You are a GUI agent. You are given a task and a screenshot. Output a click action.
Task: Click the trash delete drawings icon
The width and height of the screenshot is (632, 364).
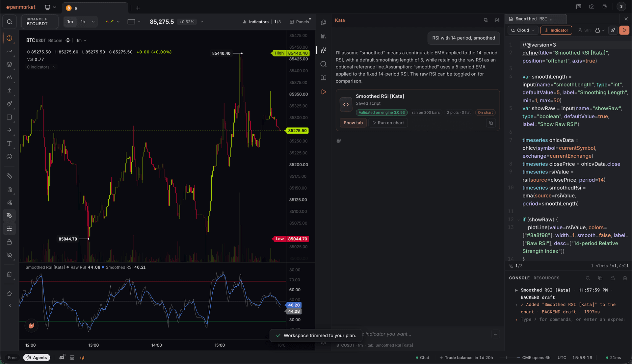(9, 274)
